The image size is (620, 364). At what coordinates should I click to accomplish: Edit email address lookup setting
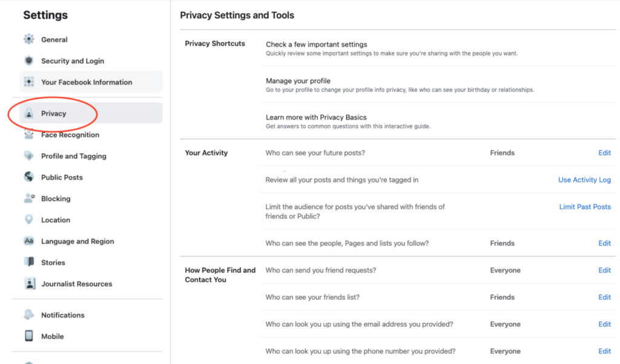pos(604,324)
